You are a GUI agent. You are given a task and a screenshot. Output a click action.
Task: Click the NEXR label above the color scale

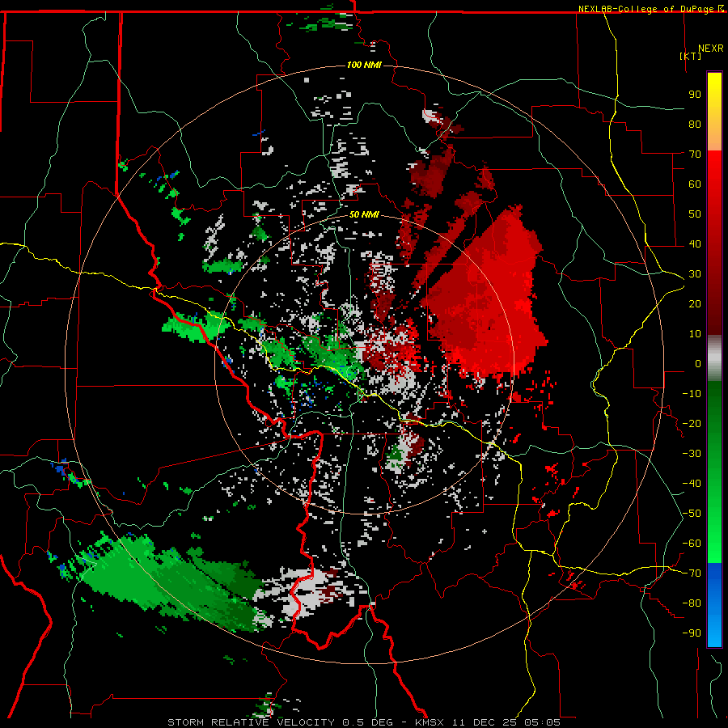pyautogui.click(x=711, y=49)
